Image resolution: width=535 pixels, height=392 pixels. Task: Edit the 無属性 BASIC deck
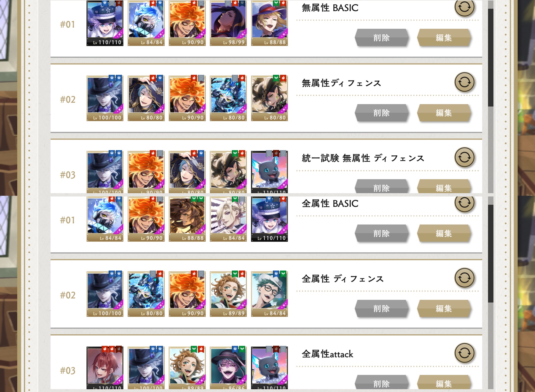point(444,38)
